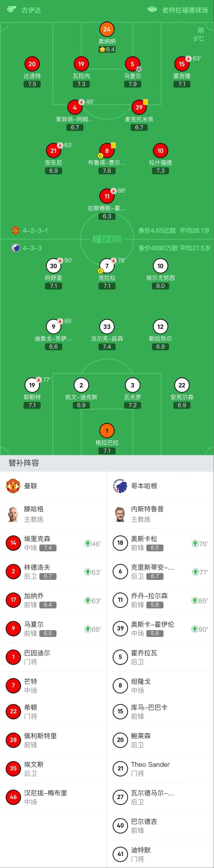Open 滕哈格 manager photo
The height and width of the screenshot is (868, 214).
[x=13, y=514]
